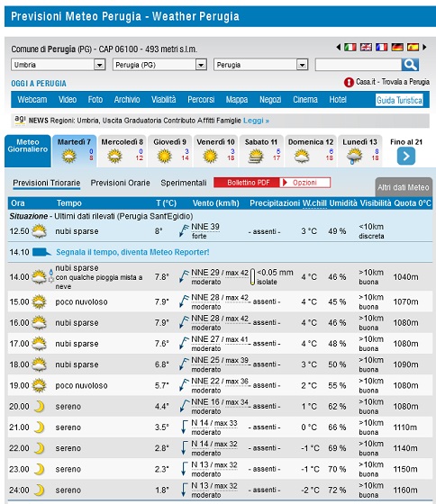Select the Meteo Giornaliero tab
436x504 pixels.
tap(28, 151)
